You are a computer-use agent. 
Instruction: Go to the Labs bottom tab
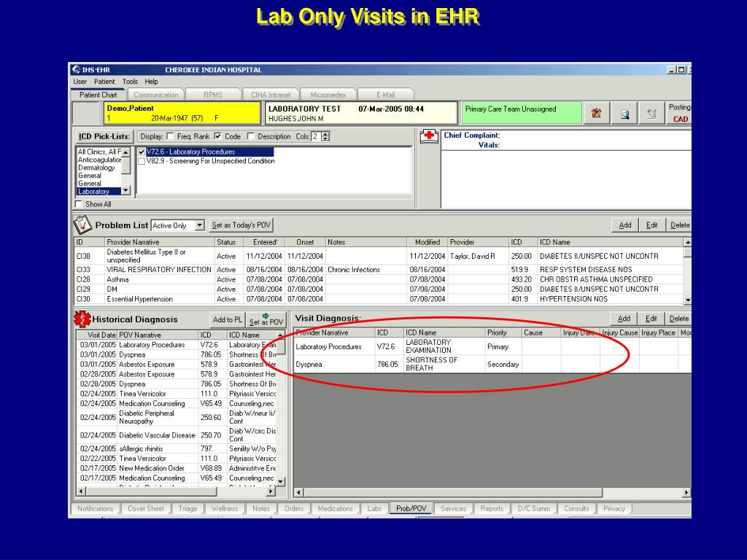374,508
